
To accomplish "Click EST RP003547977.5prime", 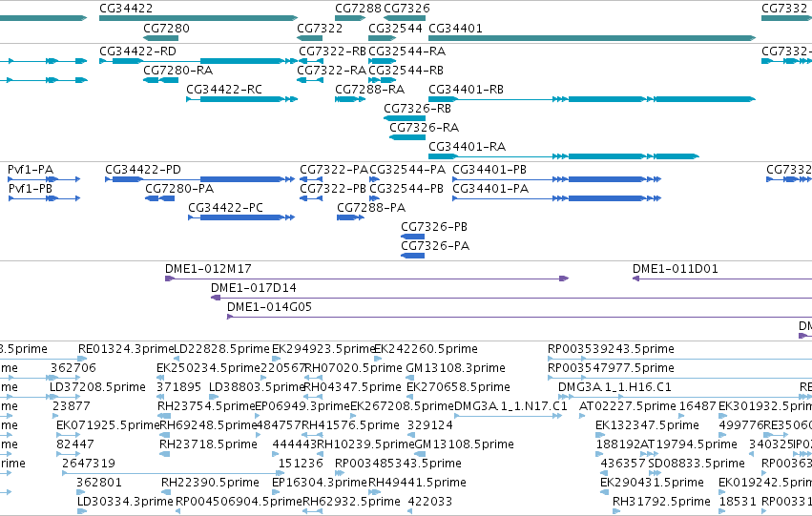I will click(x=611, y=368).
